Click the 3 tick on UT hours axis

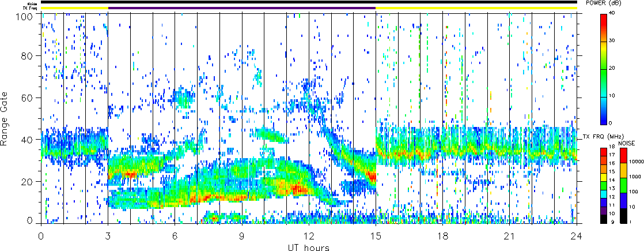click(x=108, y=235)
